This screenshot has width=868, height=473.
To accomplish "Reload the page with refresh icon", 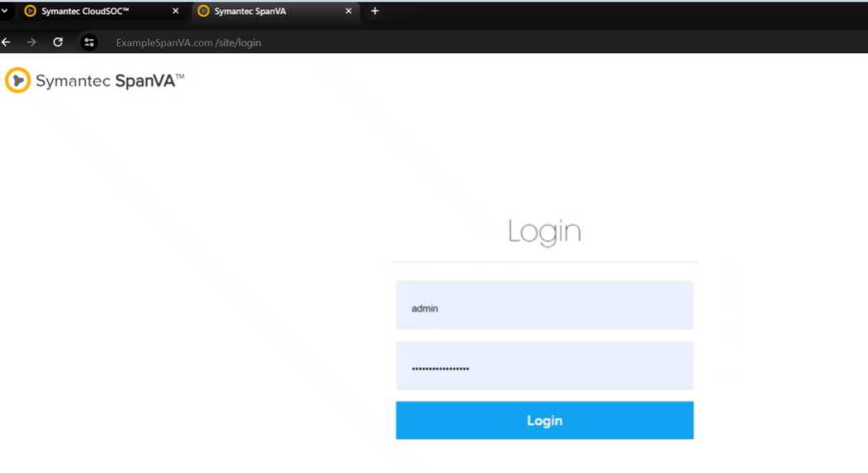I will 57,42.
